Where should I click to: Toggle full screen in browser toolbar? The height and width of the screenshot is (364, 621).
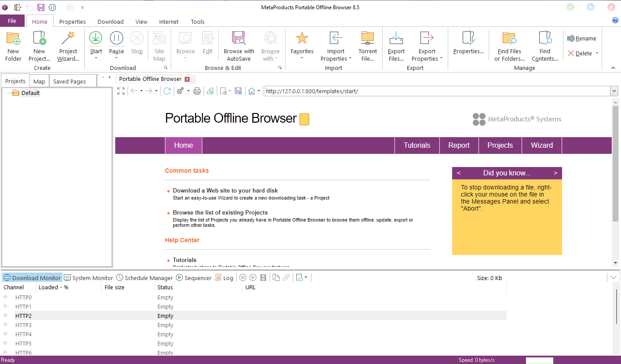(x=121, y=91)
